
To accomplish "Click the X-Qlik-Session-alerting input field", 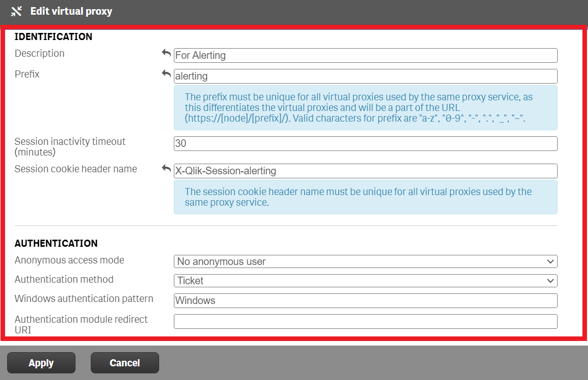I will pyautogui.click(x=365, y=171).
